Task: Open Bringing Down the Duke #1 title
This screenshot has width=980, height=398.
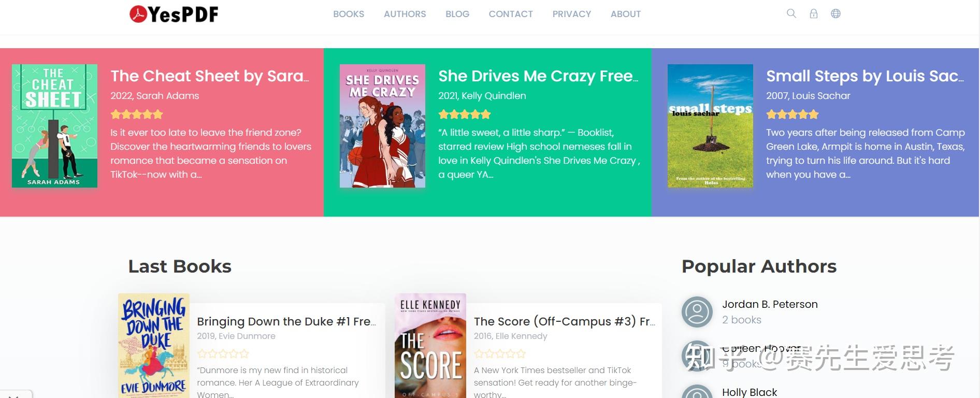Action: (286, 321)
